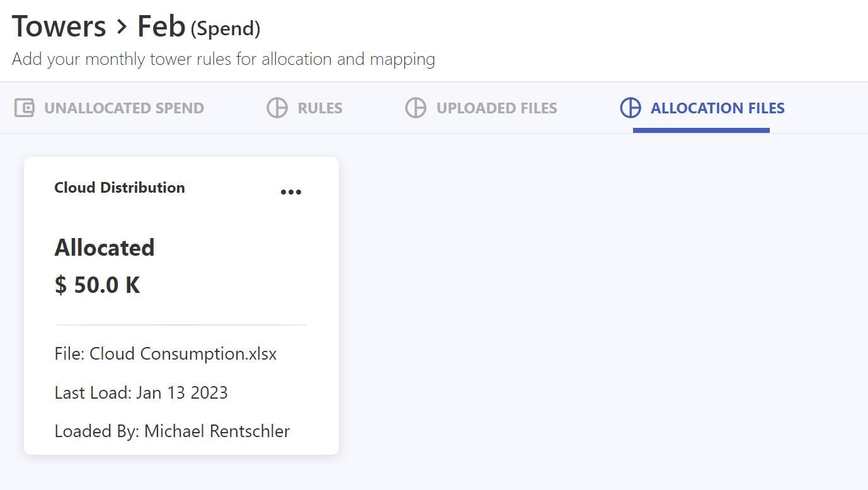
Task: Click the blue Allocation Files pie icon
Action: (631, 108)
